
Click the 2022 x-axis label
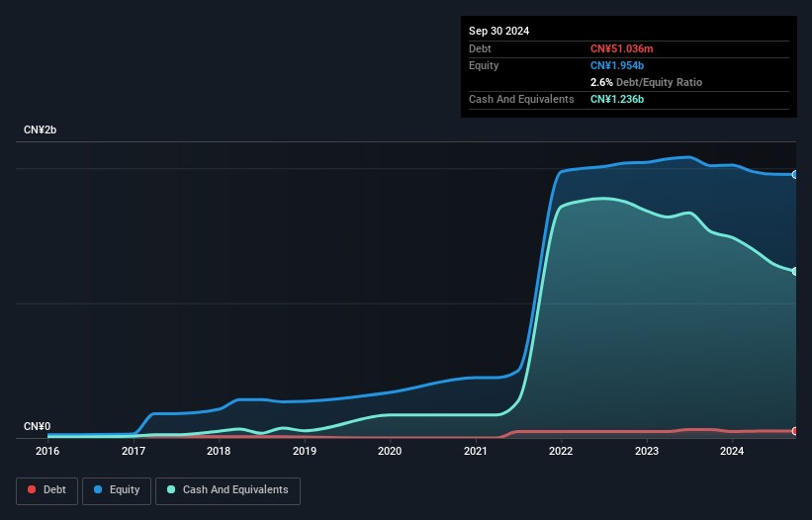[561, 451]
